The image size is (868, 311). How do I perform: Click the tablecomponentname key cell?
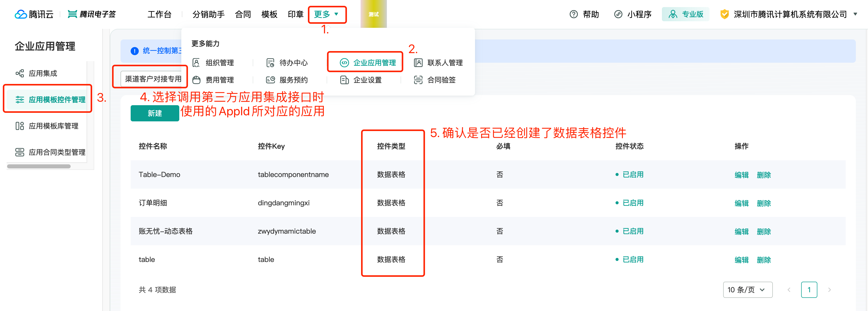point(293,174)
